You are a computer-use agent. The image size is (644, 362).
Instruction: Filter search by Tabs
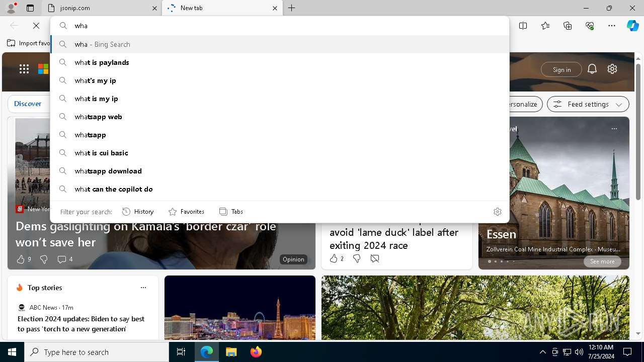[x=231, y=212]
